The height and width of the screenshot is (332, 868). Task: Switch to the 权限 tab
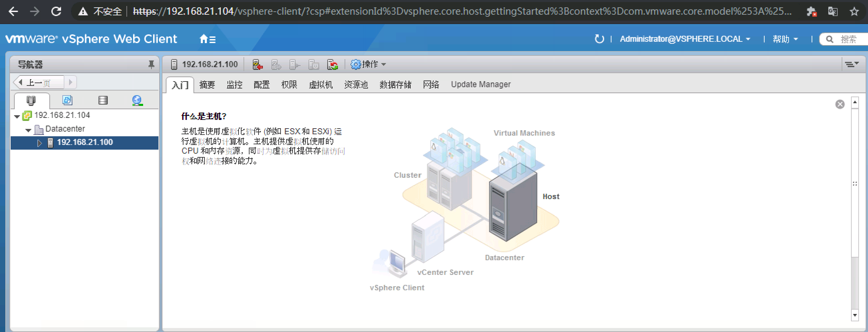tap(289, 85)
